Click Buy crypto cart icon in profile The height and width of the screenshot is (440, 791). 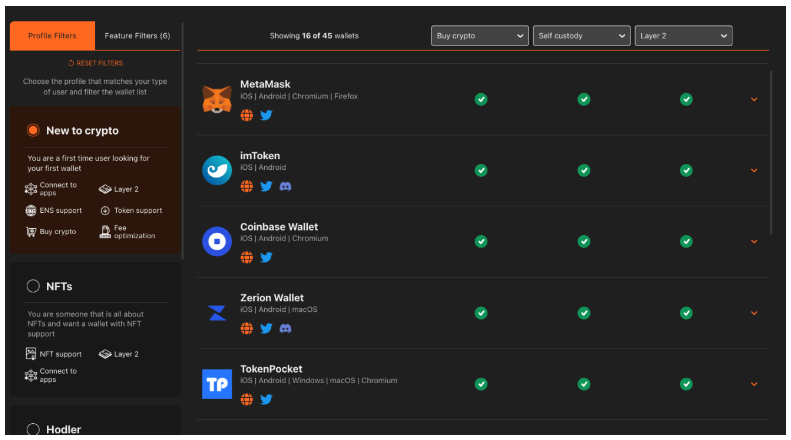(31, 232)
